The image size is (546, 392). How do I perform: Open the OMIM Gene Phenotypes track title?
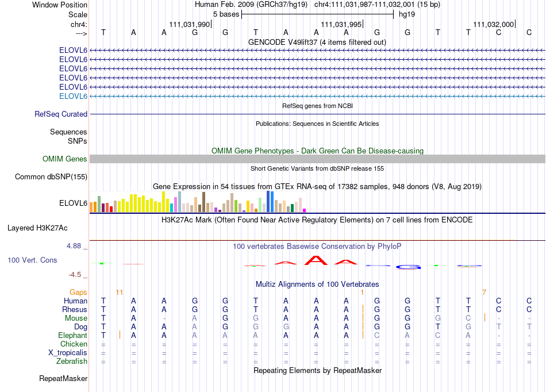(317, 151)
